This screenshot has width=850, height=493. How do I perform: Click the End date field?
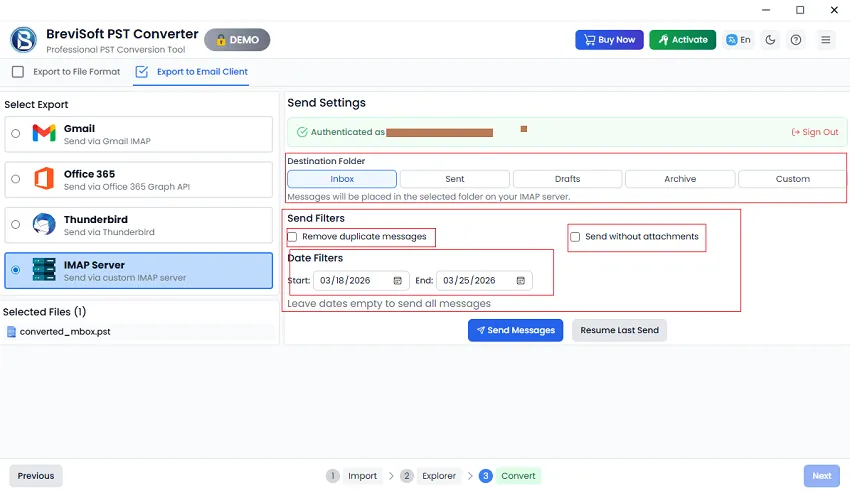[x=485, y=280]
